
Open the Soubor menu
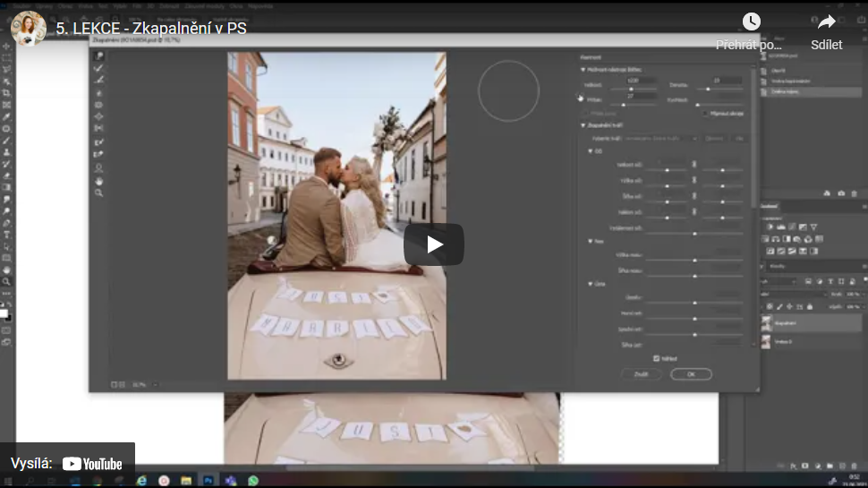pyautogui.click(x=22, y=6)
